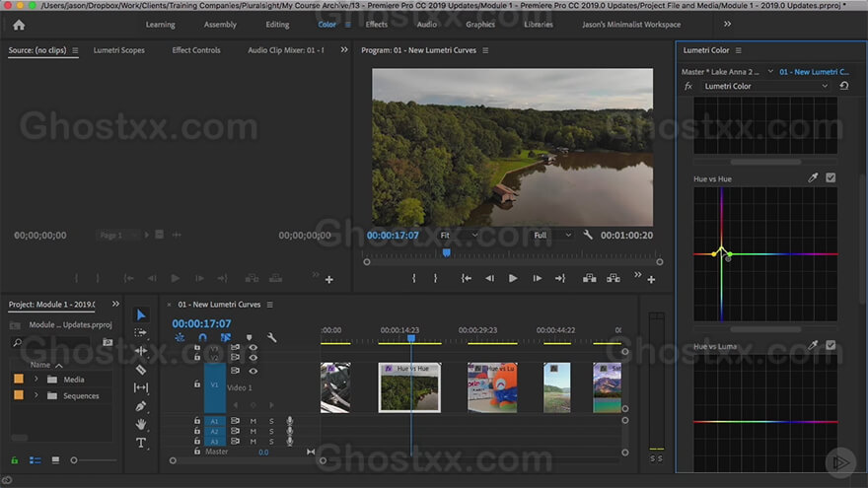Open the Effect Controls tab
The image size is (868, 488).
pos(196,50)
